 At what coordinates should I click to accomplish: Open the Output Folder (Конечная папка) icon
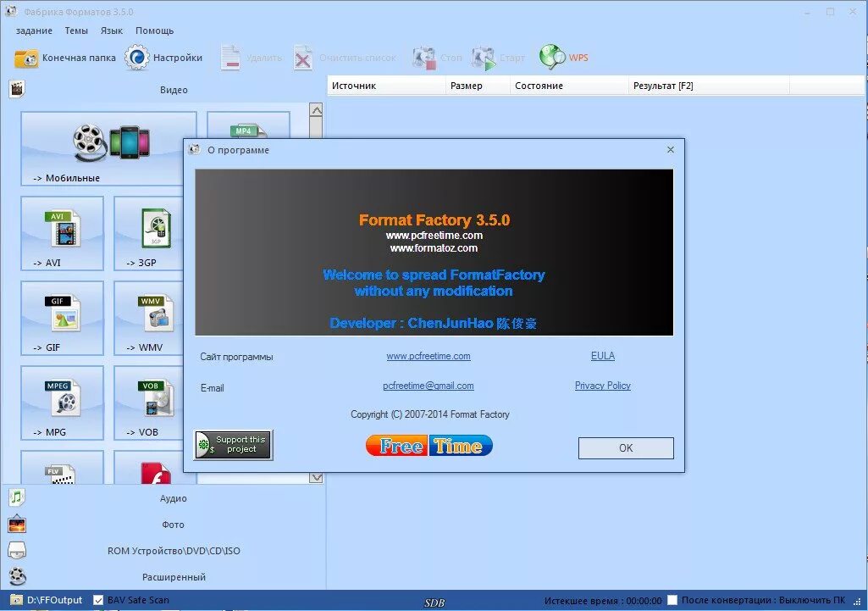tap(26, 58)
